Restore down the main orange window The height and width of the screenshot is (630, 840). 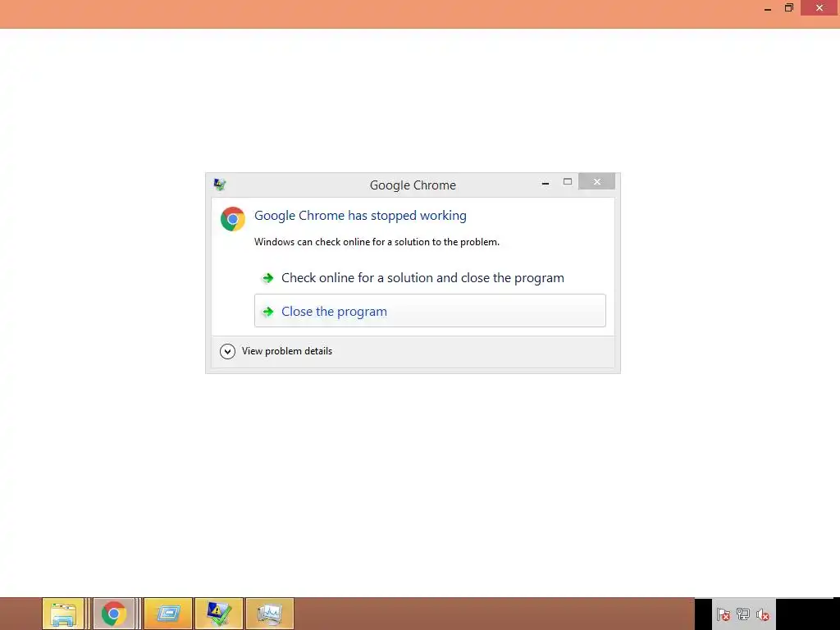pyautogui.click(x=788, y=8)
